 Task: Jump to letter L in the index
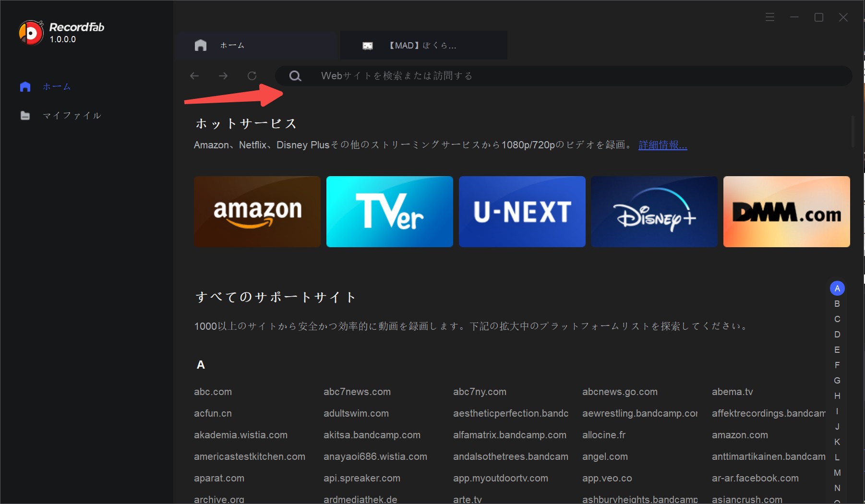click(837, 457)
